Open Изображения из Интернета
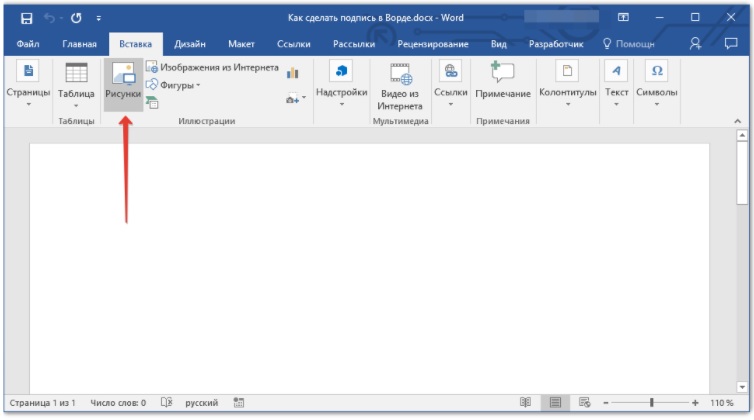 tap(211, 67)
